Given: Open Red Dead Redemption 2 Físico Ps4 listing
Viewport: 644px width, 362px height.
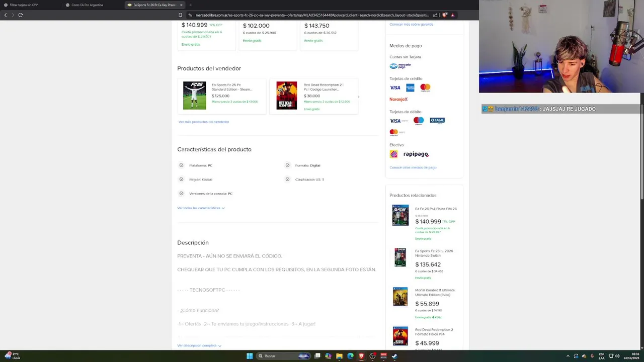Looking at the screenshot, I should click(434, 332).
